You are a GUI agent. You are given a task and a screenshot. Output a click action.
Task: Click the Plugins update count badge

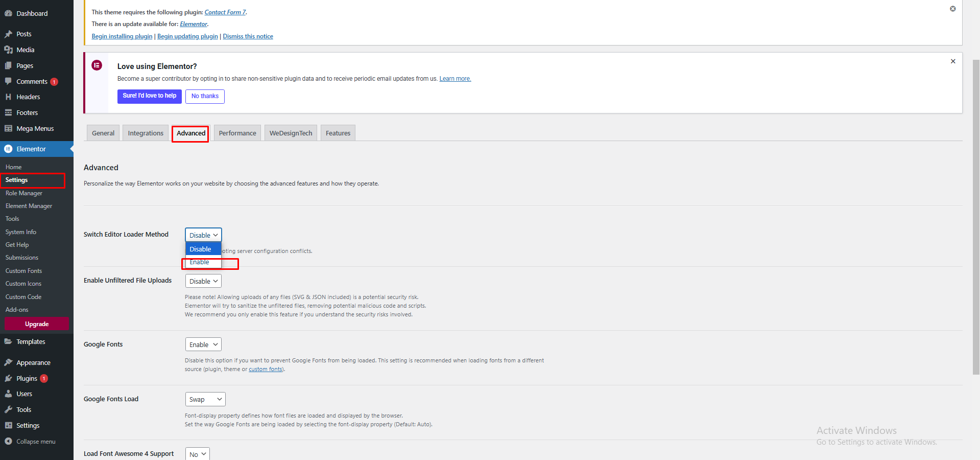pos(44,378)
